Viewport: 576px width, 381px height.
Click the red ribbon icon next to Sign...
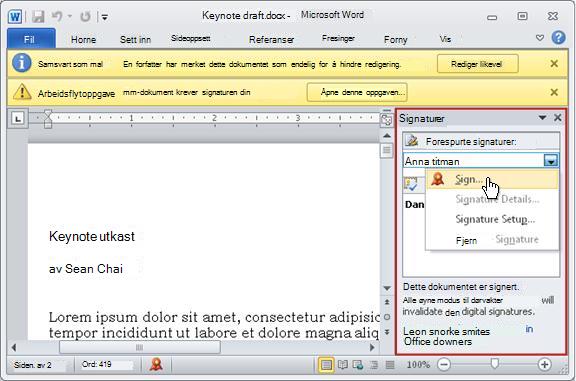438,179
